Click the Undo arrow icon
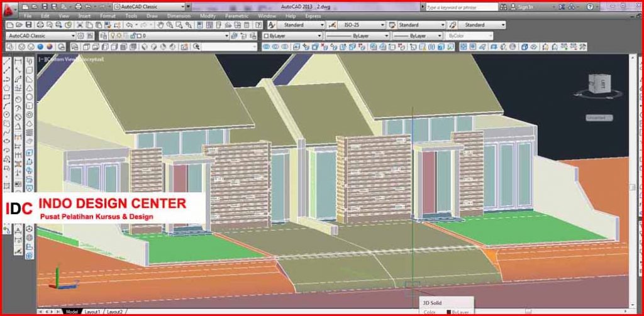 click(129, 25)
